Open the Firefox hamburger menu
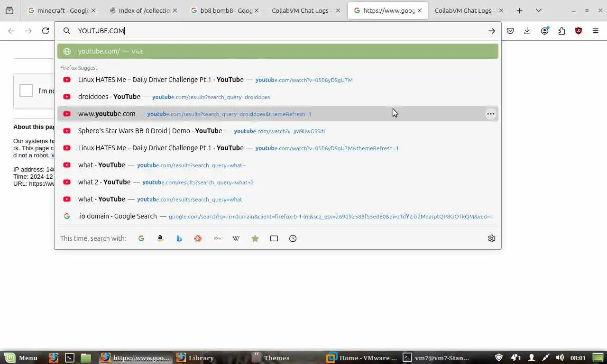Image resolution: width=607 pixels, height=364 pixels. coord(596,31)
